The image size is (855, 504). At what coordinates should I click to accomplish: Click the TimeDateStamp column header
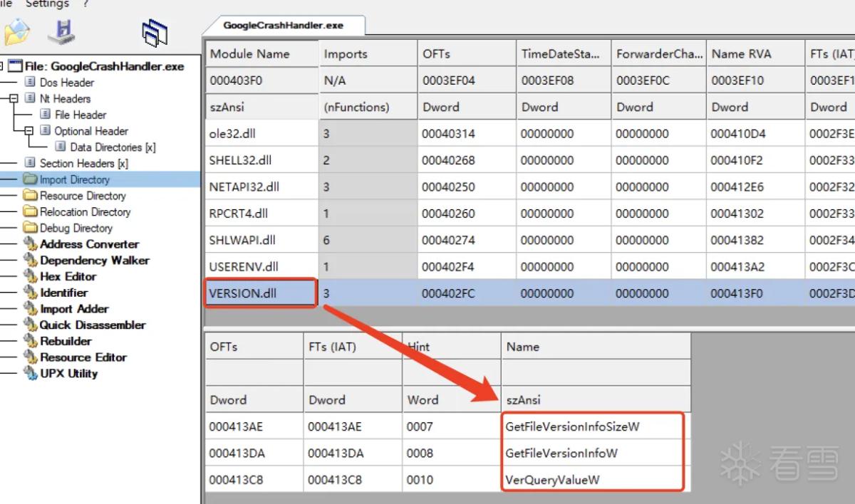tap(564, 54)
